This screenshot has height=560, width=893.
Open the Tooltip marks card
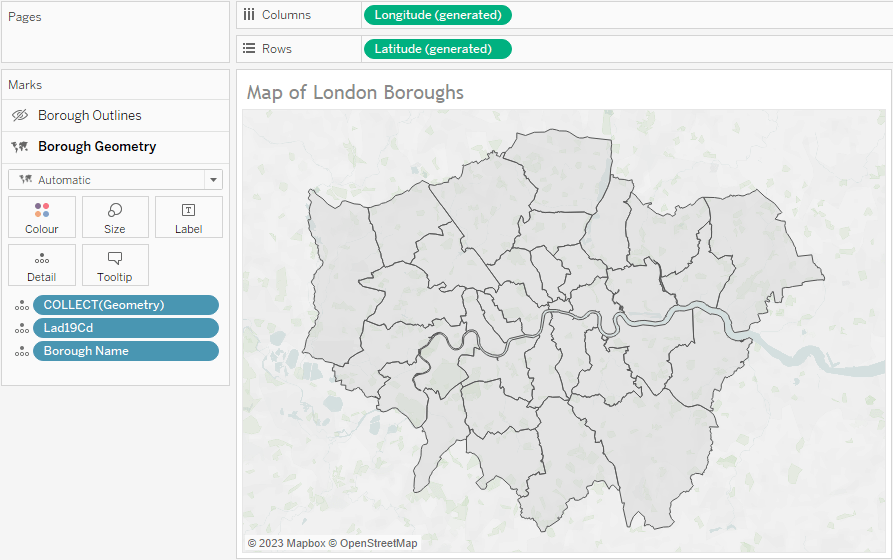click(x=115, y=265)
